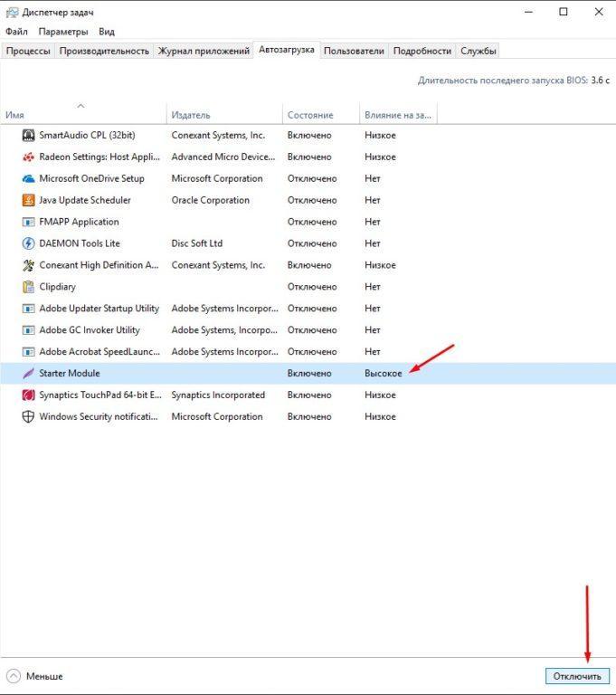Image resolution: width=616 pixels, height=695 pixels.
Task: Collapse view with the Меньше arrow icon
Action: (14, 676)
